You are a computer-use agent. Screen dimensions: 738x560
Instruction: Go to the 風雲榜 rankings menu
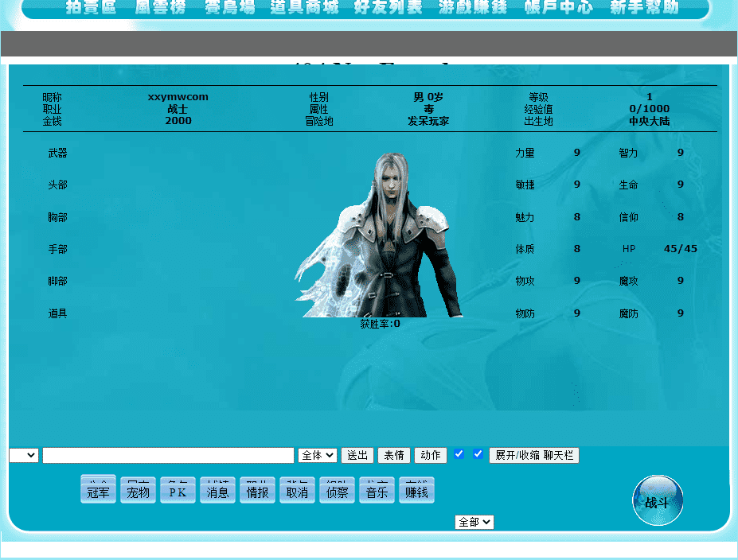pyautogui.click(x=161, y=7)
